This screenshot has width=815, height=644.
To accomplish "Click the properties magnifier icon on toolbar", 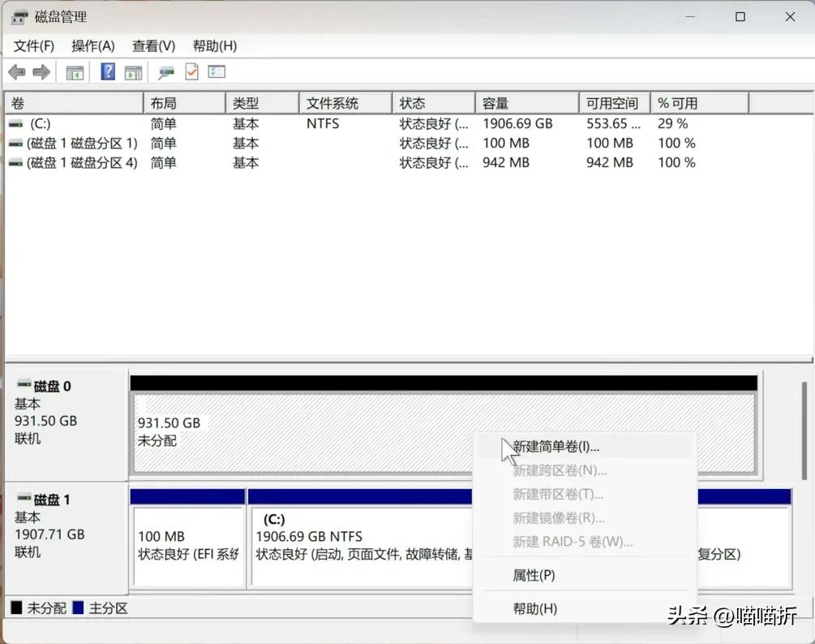I will pos(165,71).
